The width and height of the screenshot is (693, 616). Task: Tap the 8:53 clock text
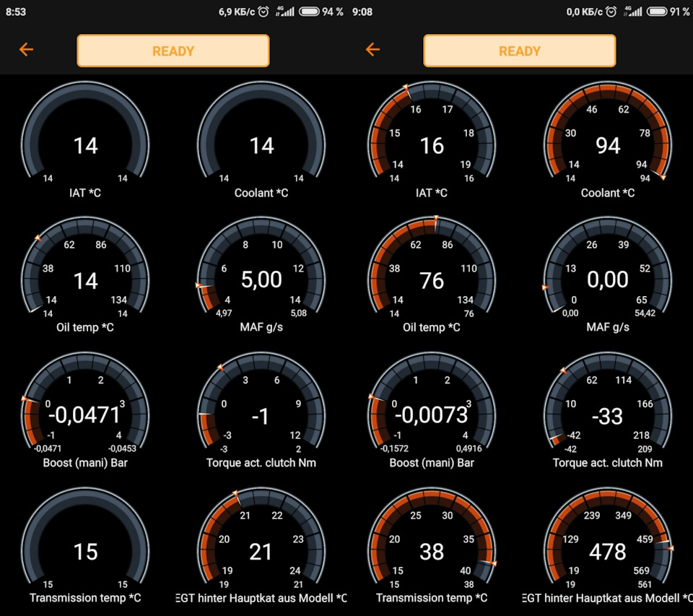point(16,12)
